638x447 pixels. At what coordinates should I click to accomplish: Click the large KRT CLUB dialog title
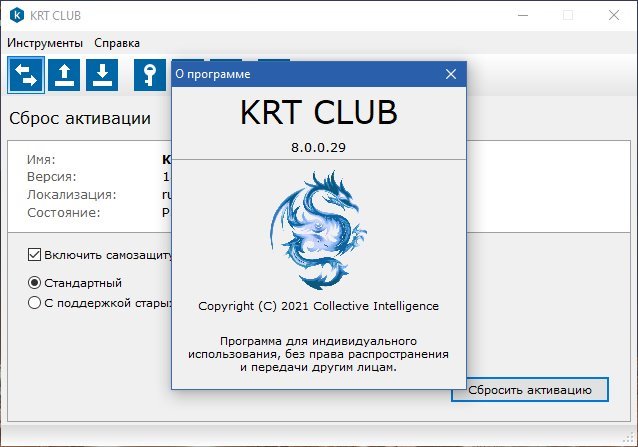click(x=319, y=112)
